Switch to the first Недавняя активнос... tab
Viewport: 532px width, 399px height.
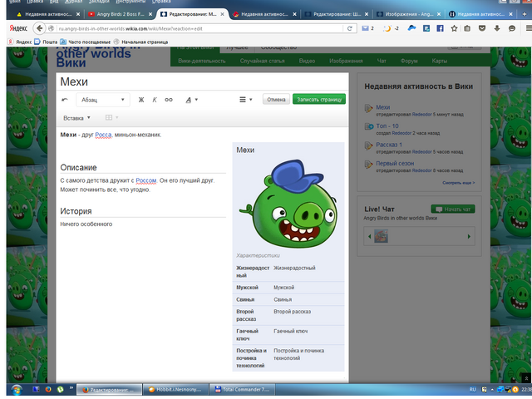coord(48,14)
